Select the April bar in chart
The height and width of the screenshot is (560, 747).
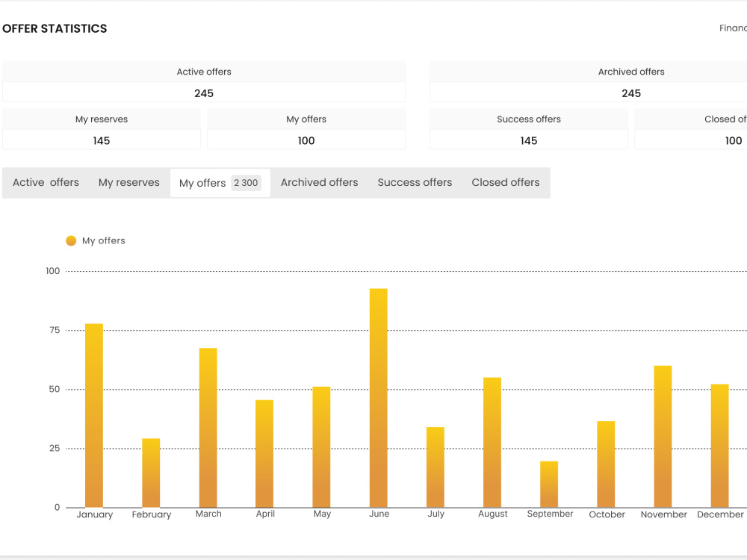pyautogui.click(x=264, y=453)
